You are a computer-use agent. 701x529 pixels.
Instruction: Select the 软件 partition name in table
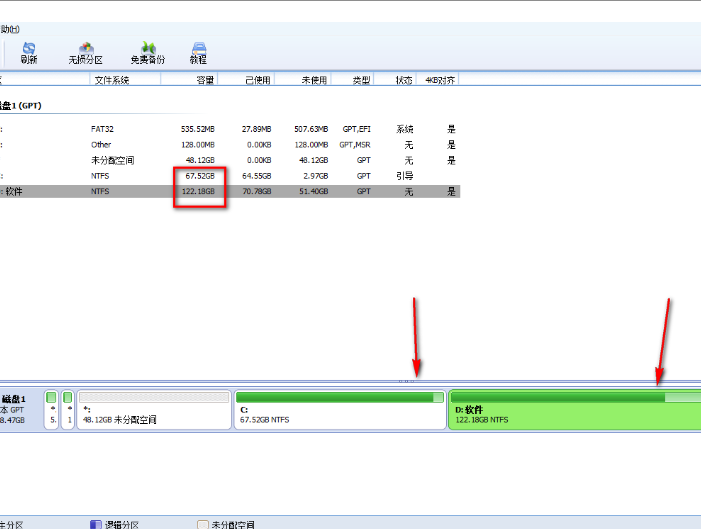pos(14,192)
